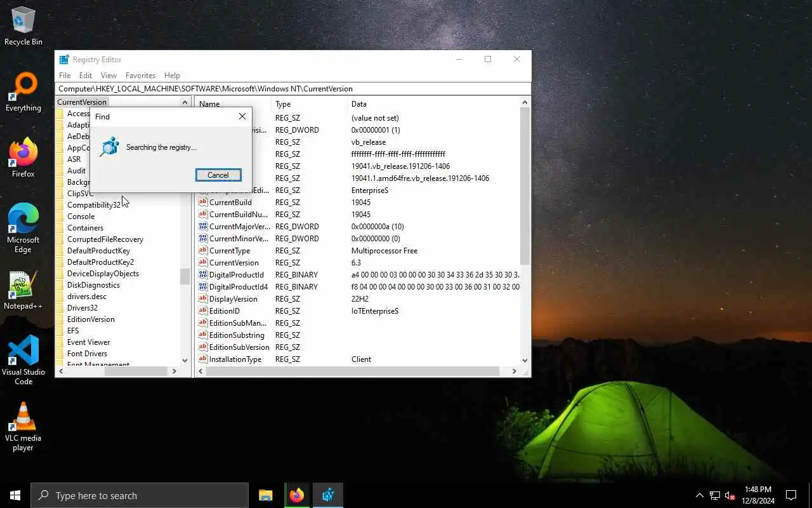Select the Containers registry key

(85, 227)
